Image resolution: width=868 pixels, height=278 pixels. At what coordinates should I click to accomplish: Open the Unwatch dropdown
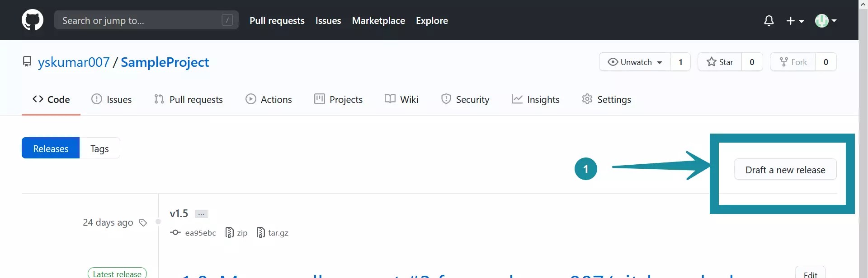point(635,62)
